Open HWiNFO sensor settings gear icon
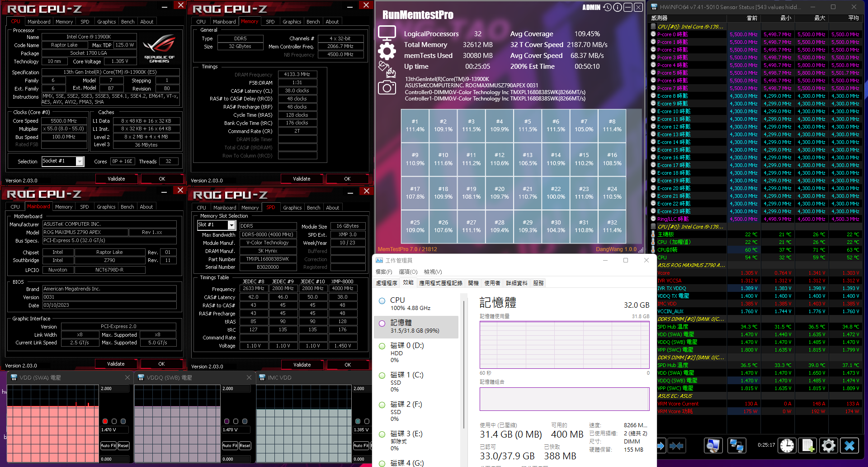This screenshot has height=467, width=868. pyautogui.click(x=829, y=446)
